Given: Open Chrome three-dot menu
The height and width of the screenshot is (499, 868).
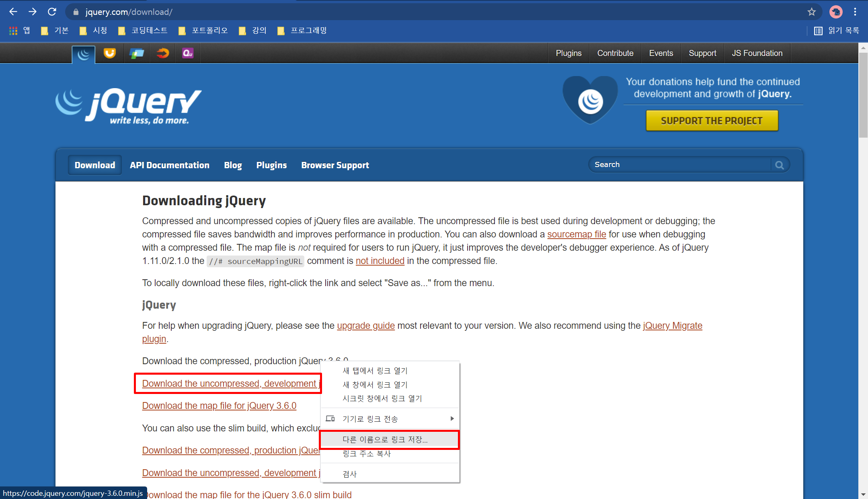Looking at the screenshot, I should coord(855,12).
